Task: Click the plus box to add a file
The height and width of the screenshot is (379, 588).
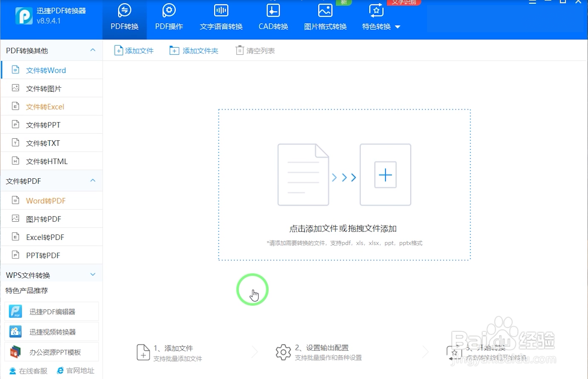Action: (x=385, y=175)
